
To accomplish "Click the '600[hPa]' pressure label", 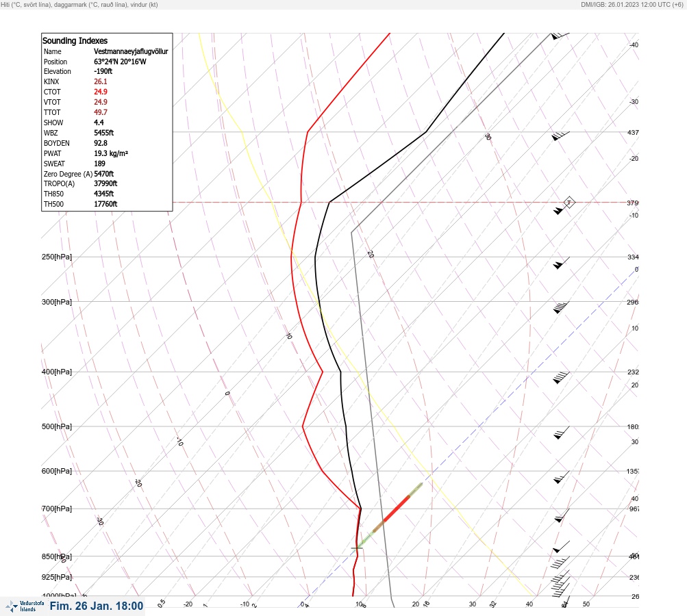I will (x=57, y=471).
